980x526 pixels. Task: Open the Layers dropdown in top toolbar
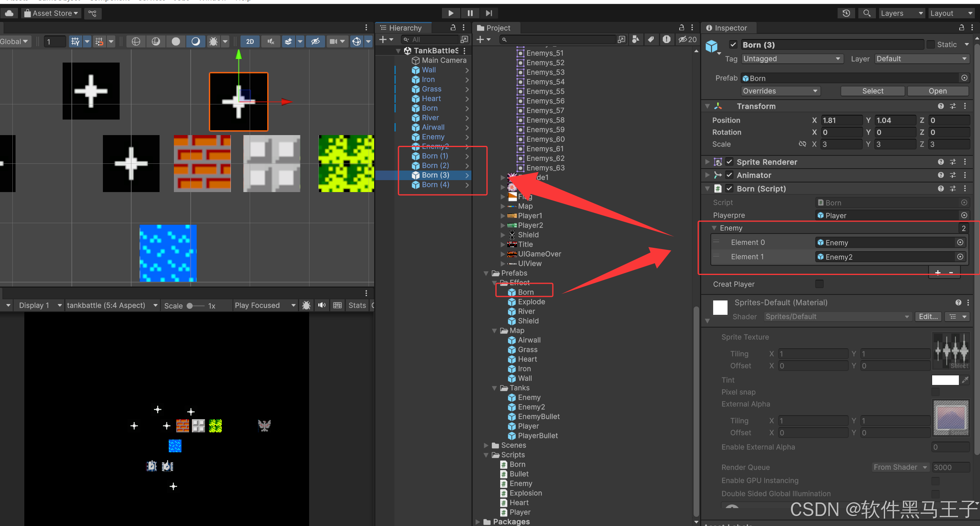[901, 13]
